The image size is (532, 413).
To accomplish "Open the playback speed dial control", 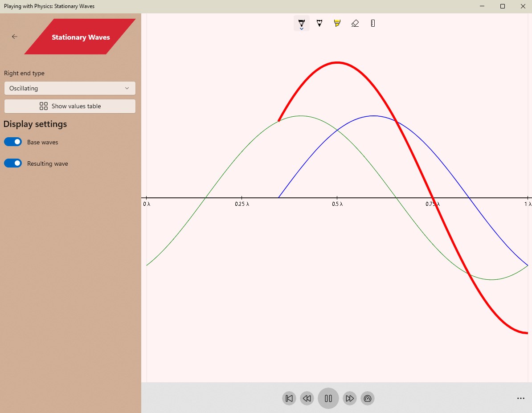I will click(x=368, y=398).
